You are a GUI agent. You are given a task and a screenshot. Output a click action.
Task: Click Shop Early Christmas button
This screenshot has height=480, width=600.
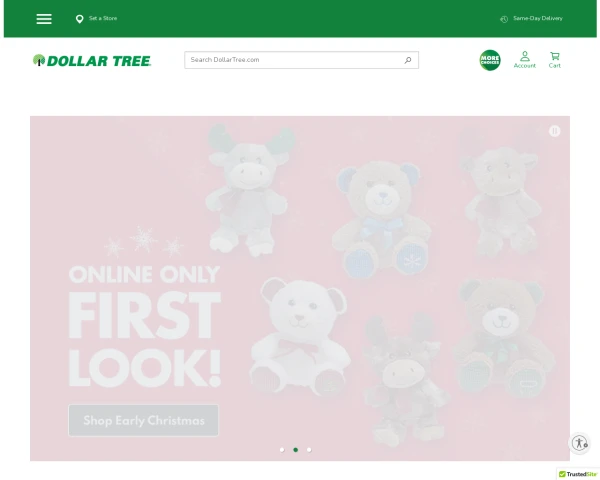[143, 420]
